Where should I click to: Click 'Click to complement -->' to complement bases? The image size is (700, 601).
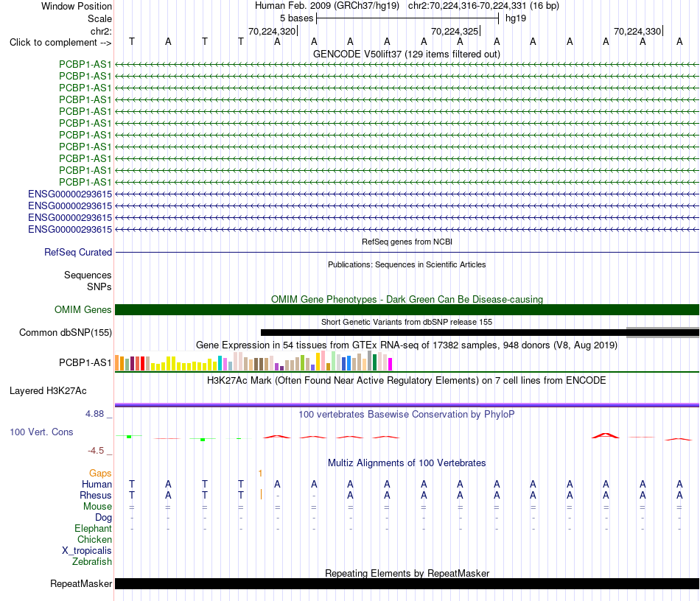pyautogui.click(x=60, y=43)
